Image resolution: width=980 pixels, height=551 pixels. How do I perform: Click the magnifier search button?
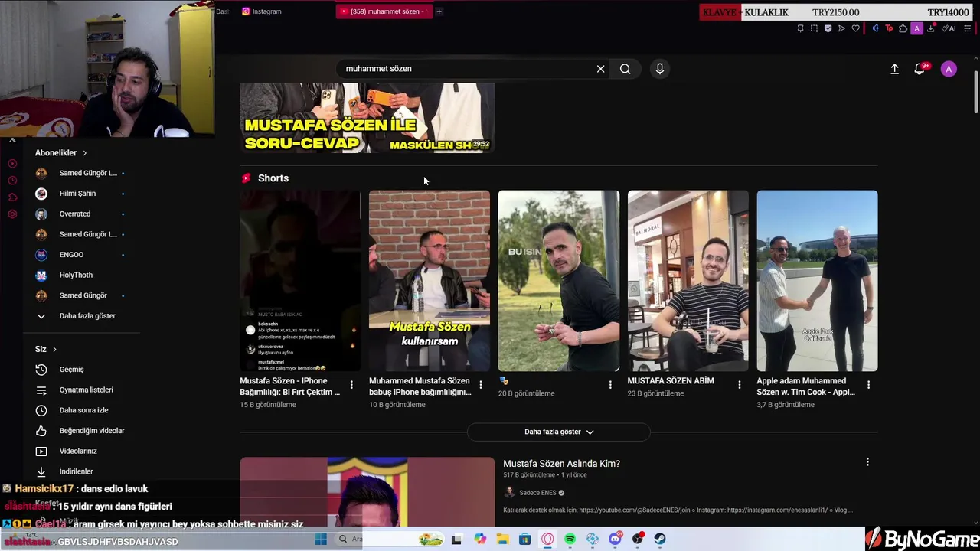coord(626,69)
